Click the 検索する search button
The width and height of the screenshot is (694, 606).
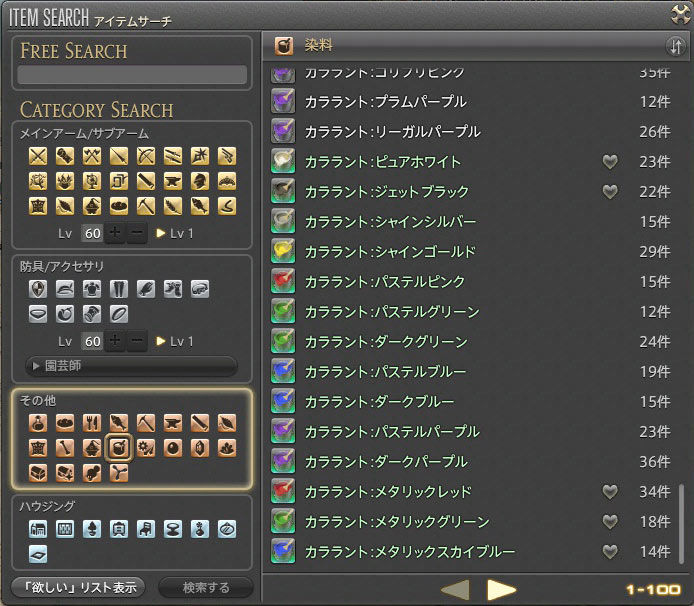point(206,587)
